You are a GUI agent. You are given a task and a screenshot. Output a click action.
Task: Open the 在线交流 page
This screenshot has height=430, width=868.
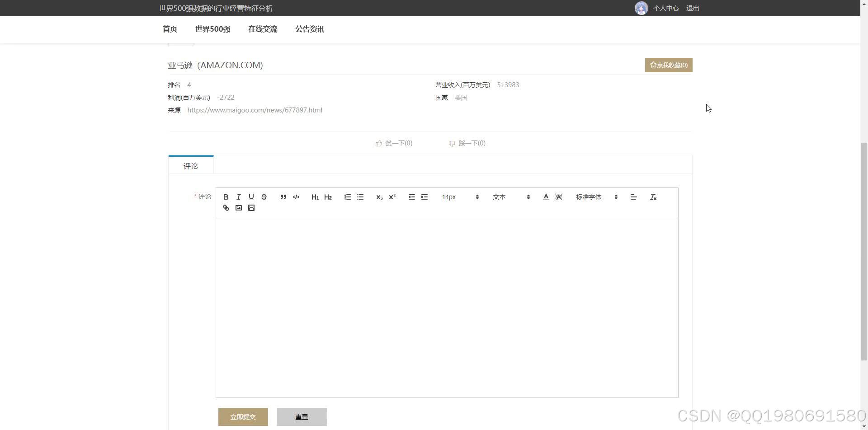(x=263, y=29)
